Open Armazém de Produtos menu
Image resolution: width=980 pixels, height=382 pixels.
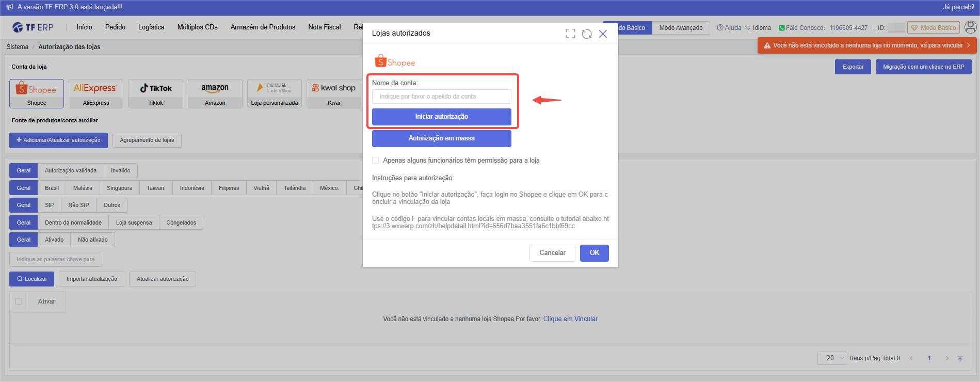tap(263, 27)
